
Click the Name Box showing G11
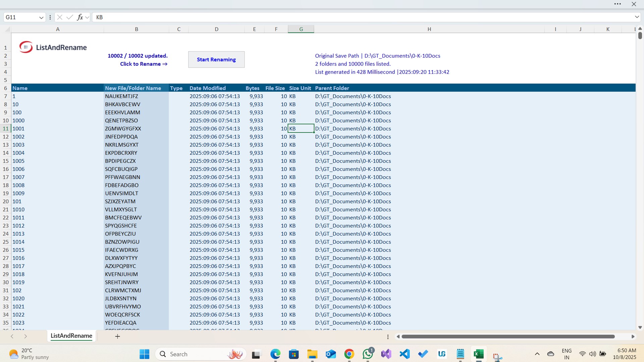click(x=21, y=17)
